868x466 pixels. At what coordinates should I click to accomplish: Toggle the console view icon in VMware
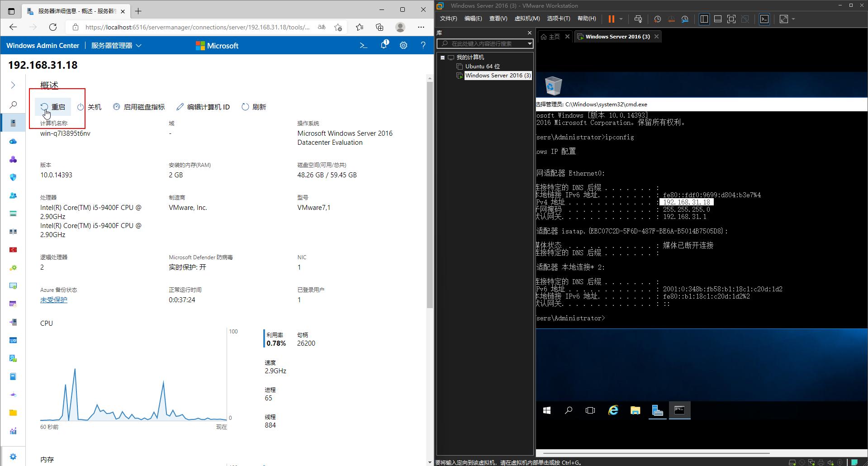pyautogui.click(x=764, y=19)
